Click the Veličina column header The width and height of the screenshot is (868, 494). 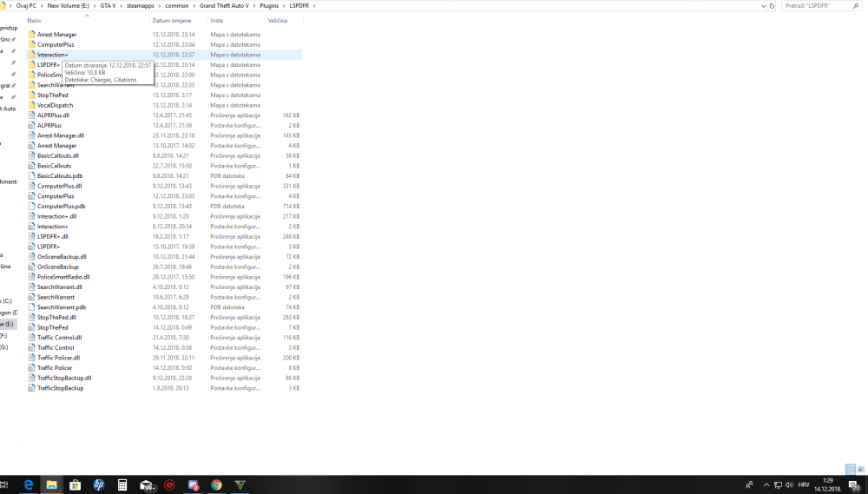[x=278, y=21]
